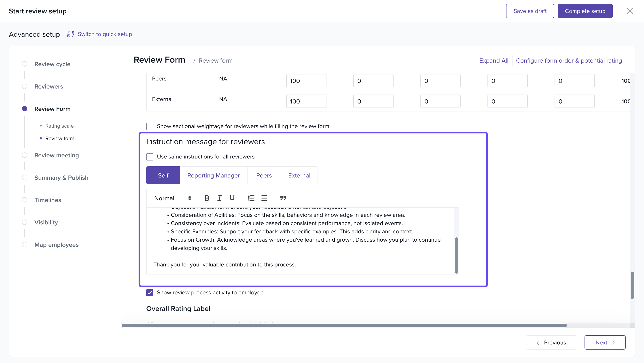Open the Normal text style dropdown

click(x=172, y=198)
